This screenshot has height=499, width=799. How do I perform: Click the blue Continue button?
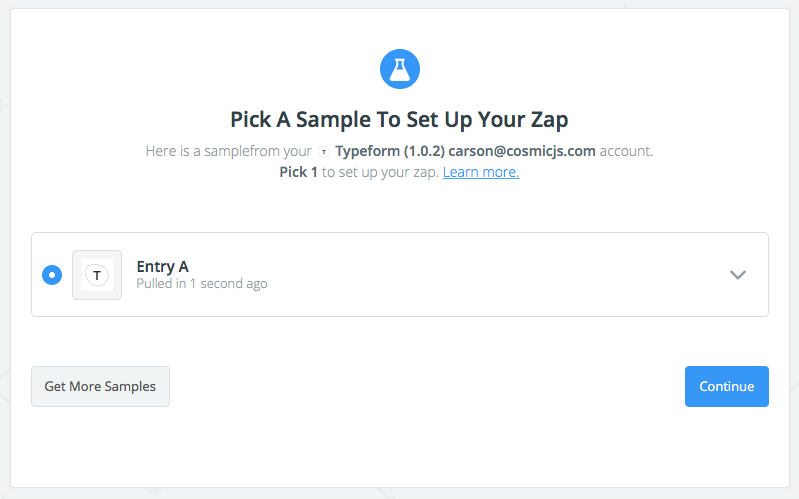(x=726, y=386)
